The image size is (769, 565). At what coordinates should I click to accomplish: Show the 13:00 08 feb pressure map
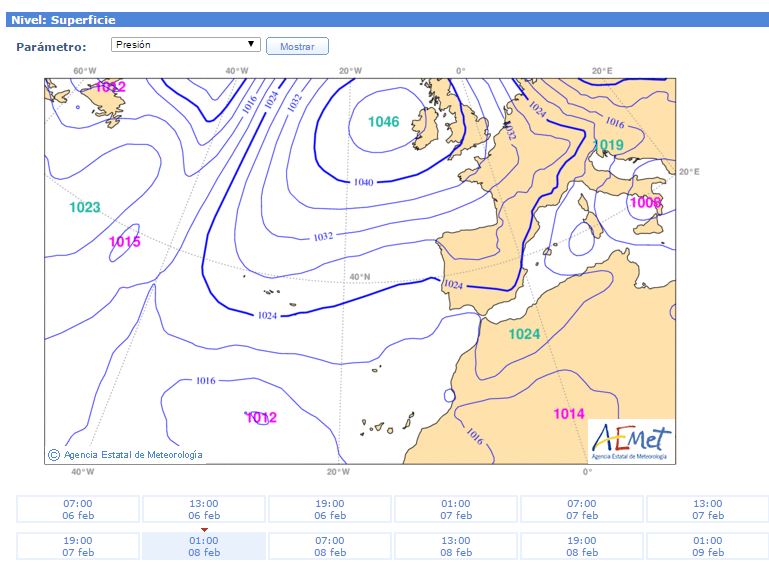click(x=456, y=546)
